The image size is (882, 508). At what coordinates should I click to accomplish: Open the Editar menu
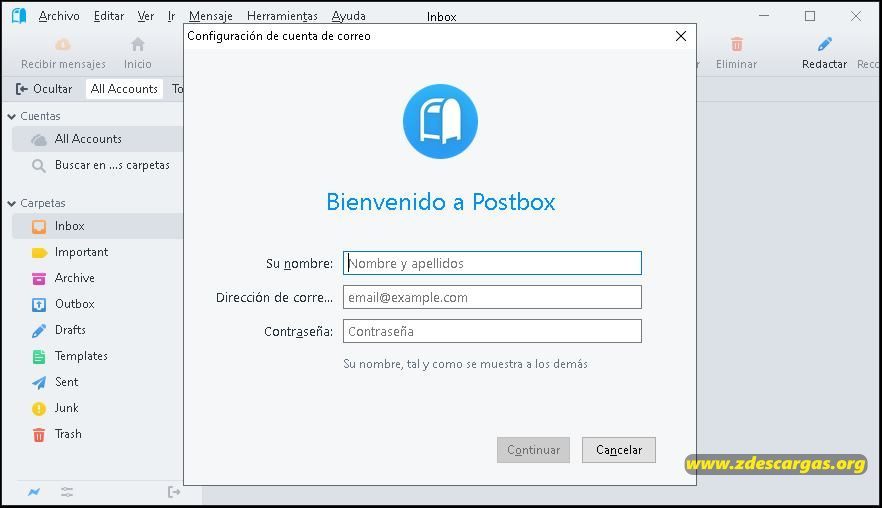tap(109, 16)
